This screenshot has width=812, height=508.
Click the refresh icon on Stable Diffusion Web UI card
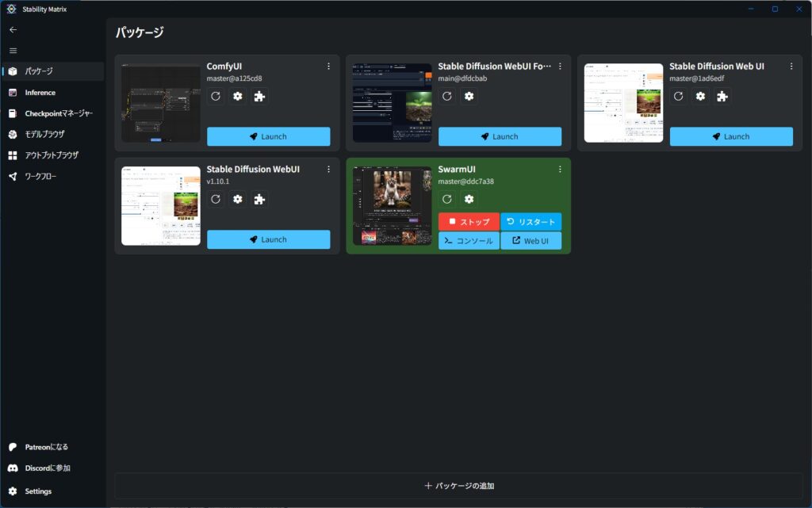click(x=679, y=96)
